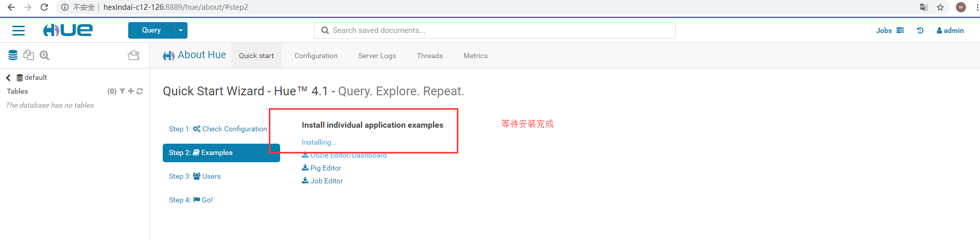Focus the Search saved documents field
Screen dimensions: 980x240
tap(494, 30)
